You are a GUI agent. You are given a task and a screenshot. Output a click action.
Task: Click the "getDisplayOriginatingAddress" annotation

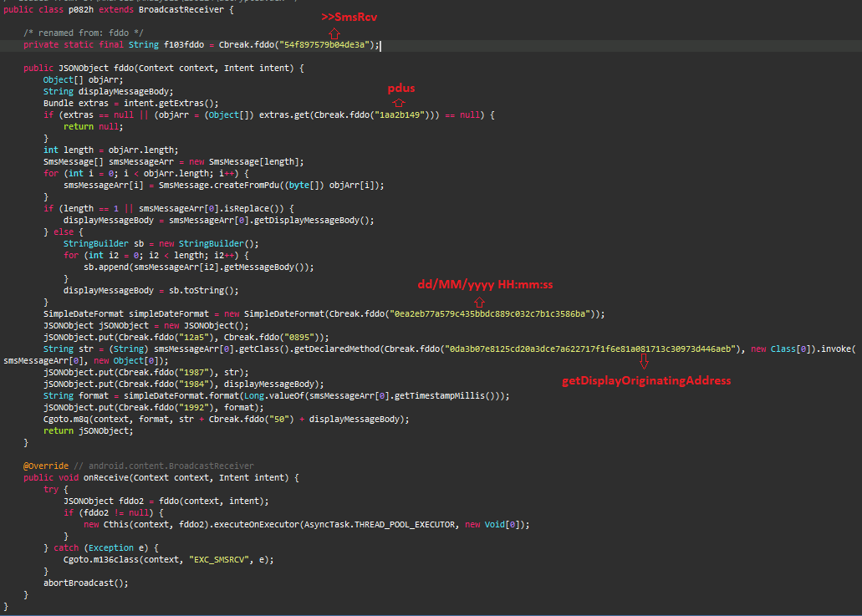pyautogui.click(x=646, y=379)
